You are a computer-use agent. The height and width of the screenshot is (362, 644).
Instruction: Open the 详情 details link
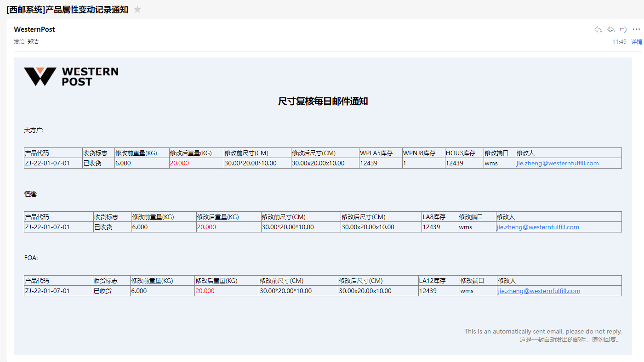[637, 42]
